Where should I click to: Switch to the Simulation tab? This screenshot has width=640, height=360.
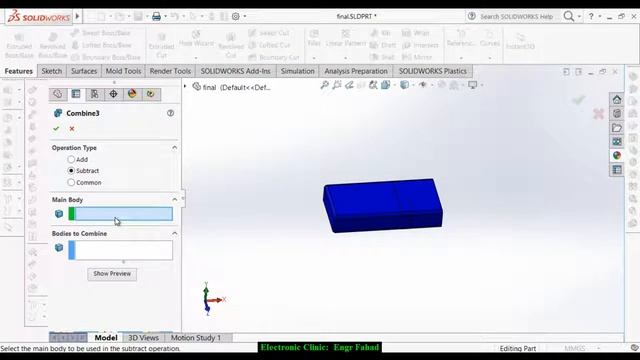click(298, 71)
